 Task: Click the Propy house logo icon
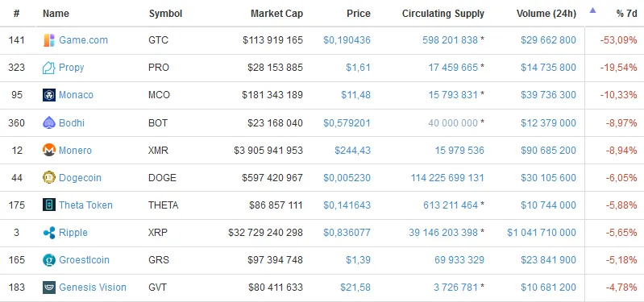(49, 68)
